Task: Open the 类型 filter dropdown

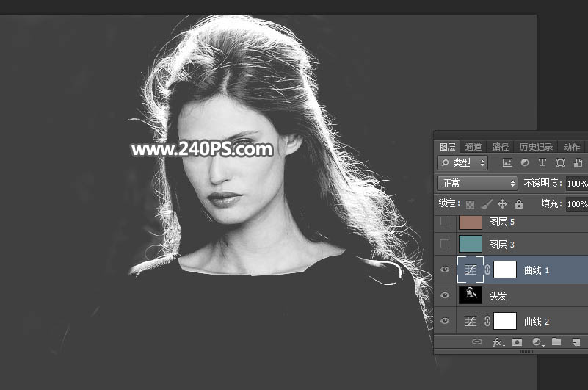Action: coord(462,163)
